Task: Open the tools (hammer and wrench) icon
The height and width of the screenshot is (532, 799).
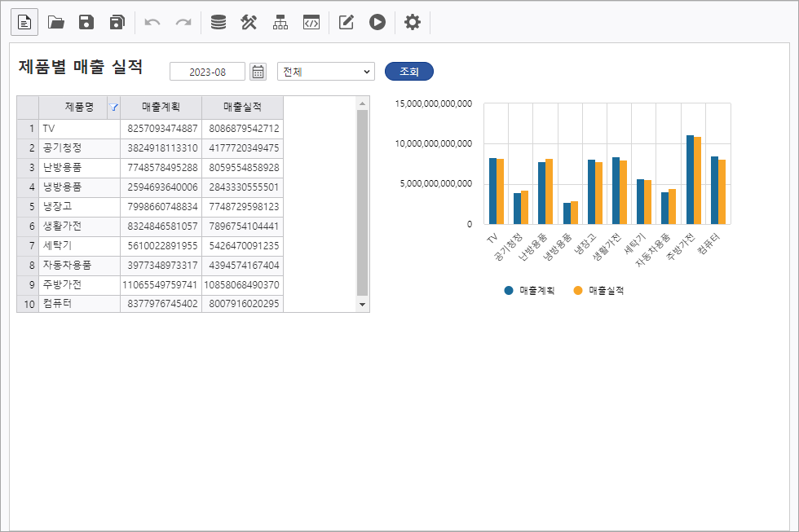Action: click(249, 22)
